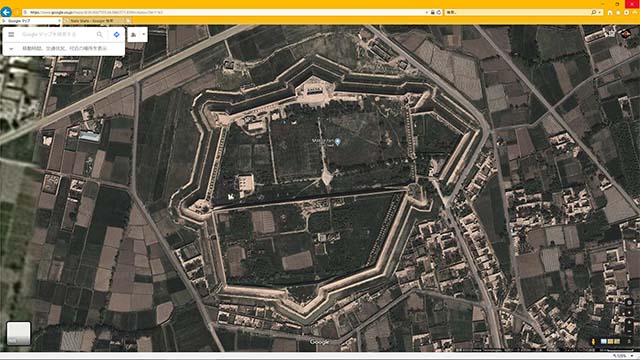Toggle the imagery strip at bottom right

[610, 341]
